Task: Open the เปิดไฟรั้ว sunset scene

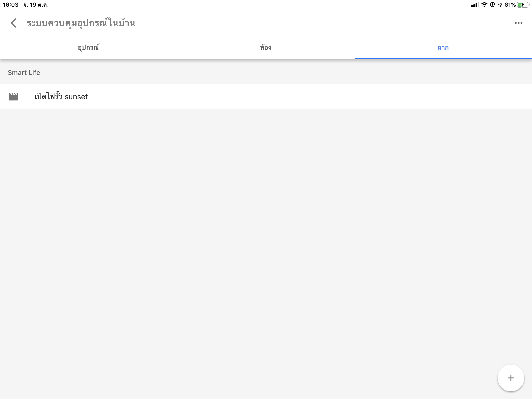Action: (x=61, y=97)
